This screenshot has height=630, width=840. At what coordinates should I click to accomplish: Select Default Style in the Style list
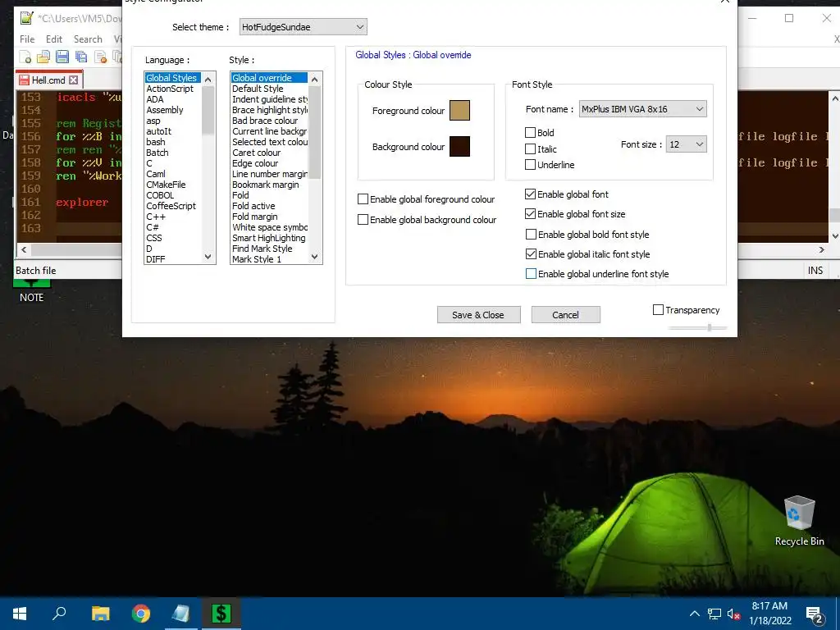pos(258,89)
